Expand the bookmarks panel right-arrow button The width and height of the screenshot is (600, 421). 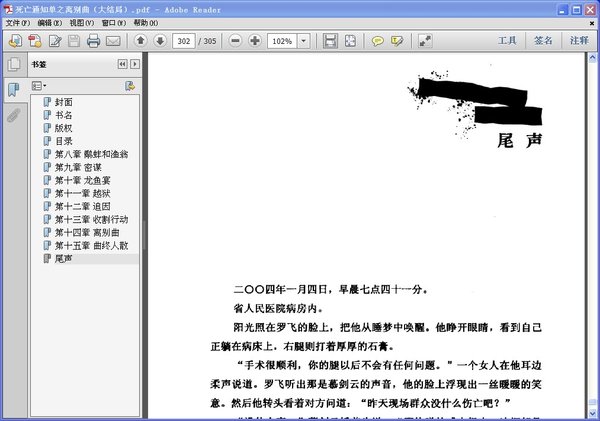(x=135, y=64)
